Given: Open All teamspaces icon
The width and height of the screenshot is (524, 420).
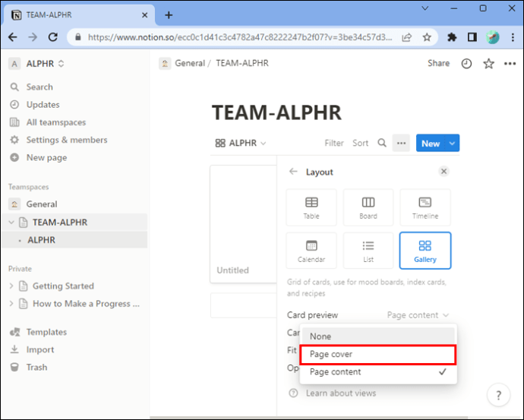Looking at the screenshot, I should (14, 122).
